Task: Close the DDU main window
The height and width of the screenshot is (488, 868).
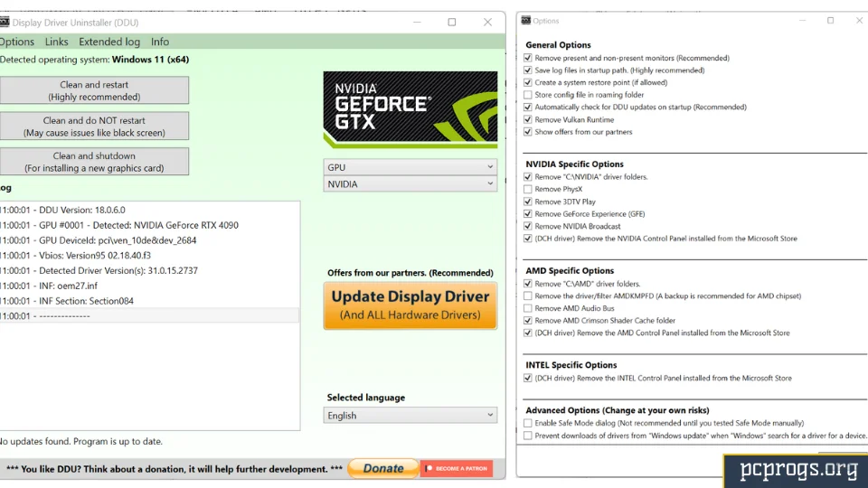Action: tap(487, 22)
